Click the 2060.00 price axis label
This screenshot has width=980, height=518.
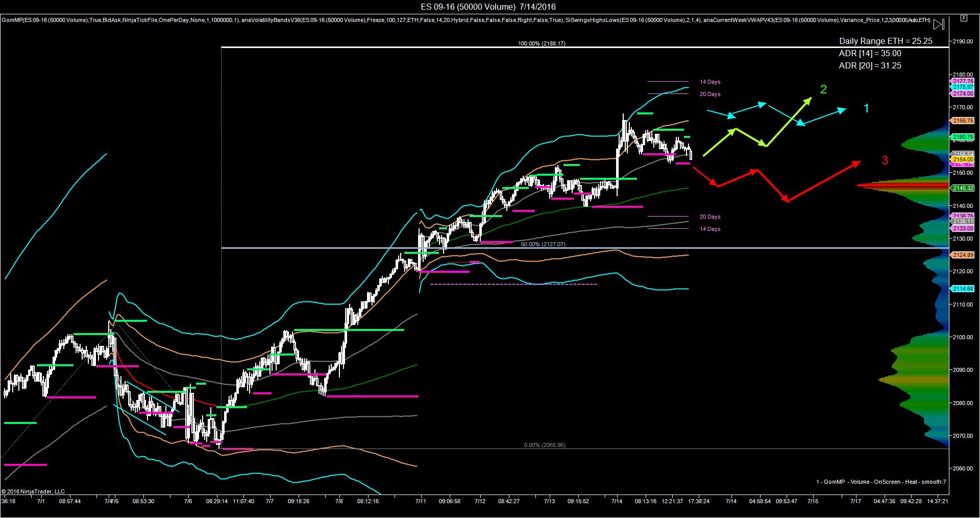963,468
